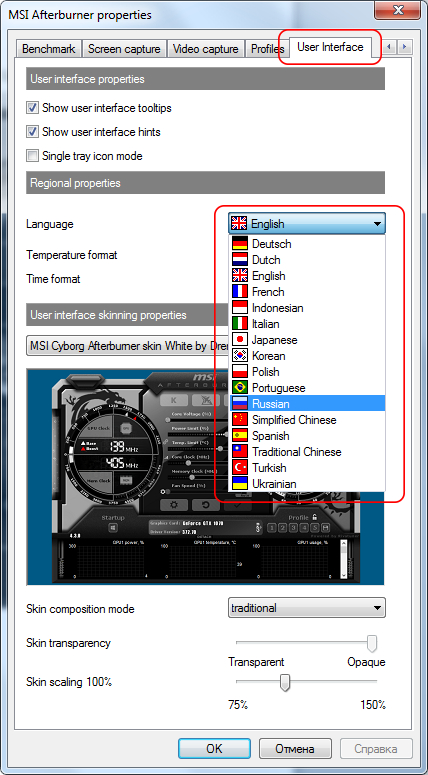Click the skin preview image

pyautogui.click(x=205, y=476)
